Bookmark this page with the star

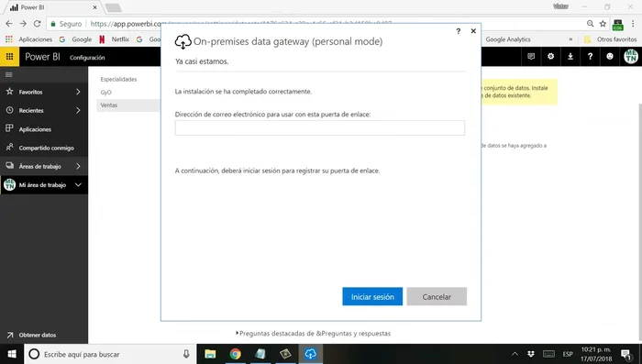[x=603, y=24]
